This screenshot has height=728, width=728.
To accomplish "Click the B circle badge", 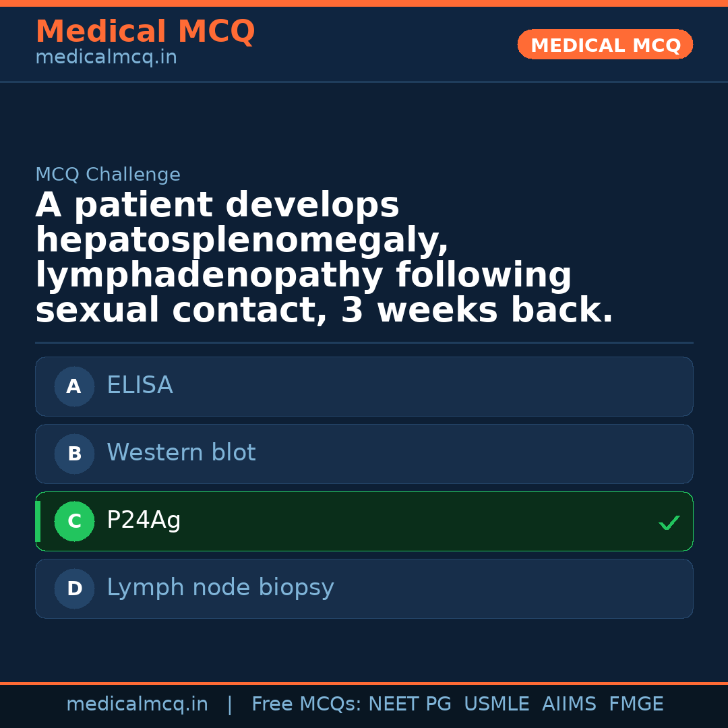I will point(74,454).
